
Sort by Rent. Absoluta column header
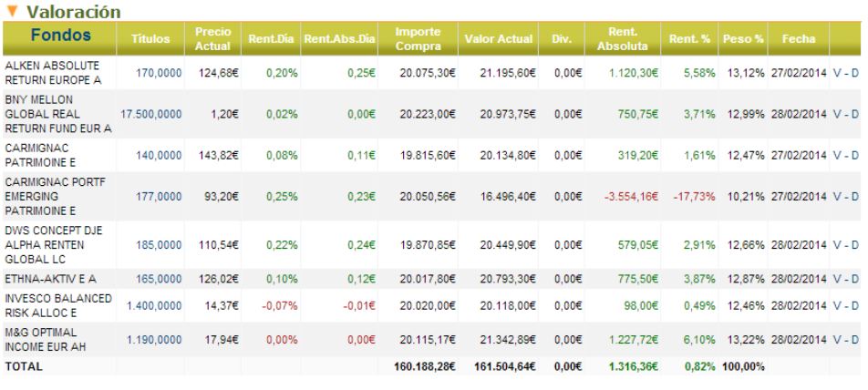(x=622, y=38)
